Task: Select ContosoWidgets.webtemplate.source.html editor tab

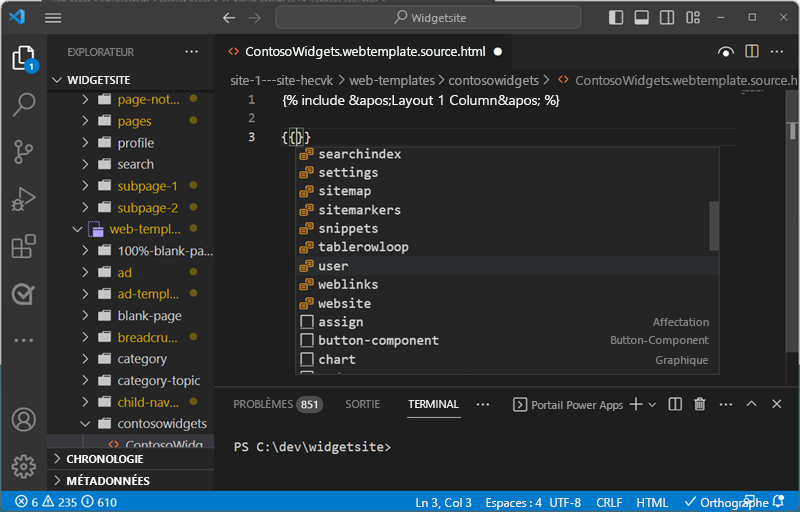Action: pyautogui.click(x=365, y=52)
